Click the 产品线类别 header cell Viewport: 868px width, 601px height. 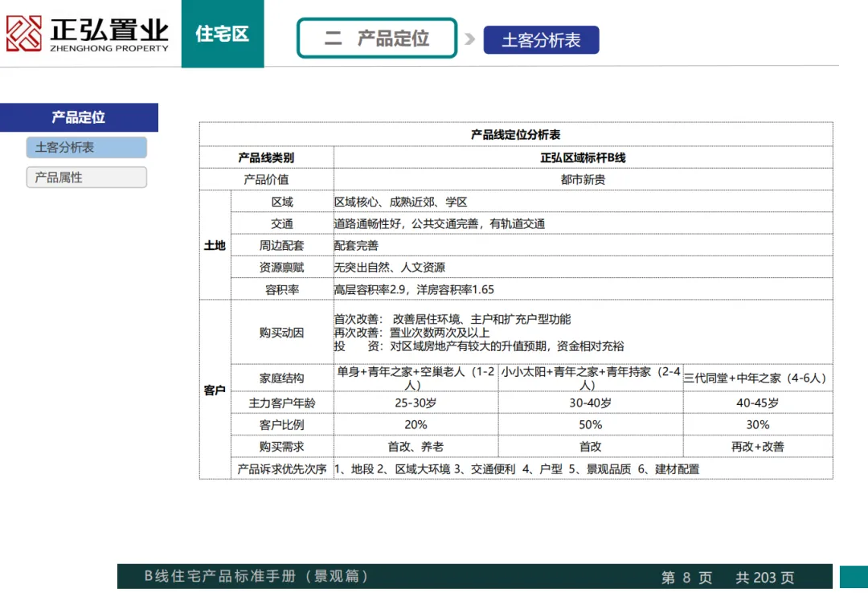point(266,157)
